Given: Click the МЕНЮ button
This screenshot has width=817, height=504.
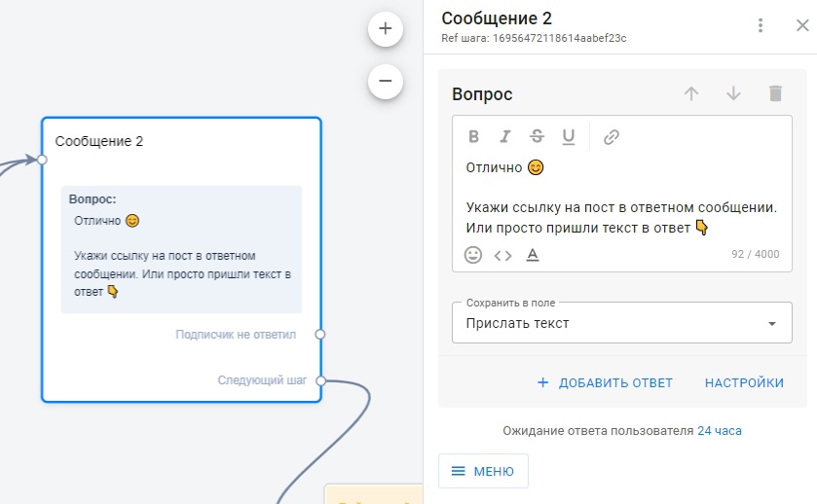Looking at the screenshot, I should click(x=483, y=471).
